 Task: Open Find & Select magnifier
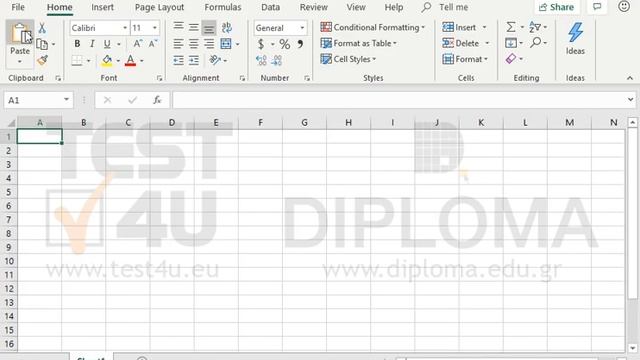(x=536, y=42)
